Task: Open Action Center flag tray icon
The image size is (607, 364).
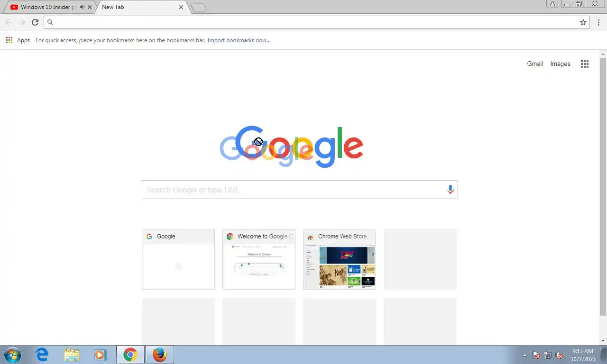Action: pos(536,355)
